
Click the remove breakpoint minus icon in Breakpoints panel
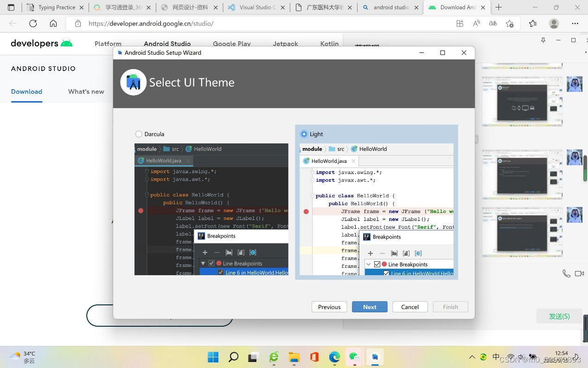[217, 252]
